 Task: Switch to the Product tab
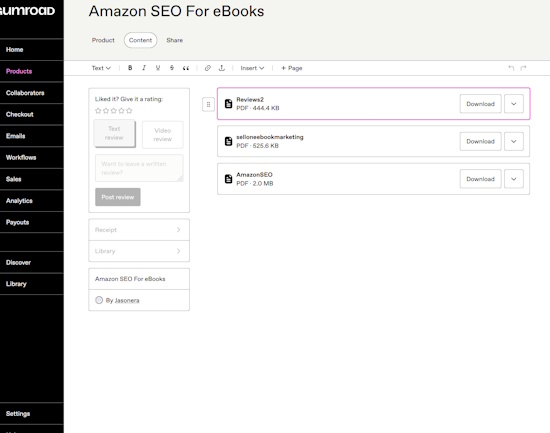click(x=103, y=40)
